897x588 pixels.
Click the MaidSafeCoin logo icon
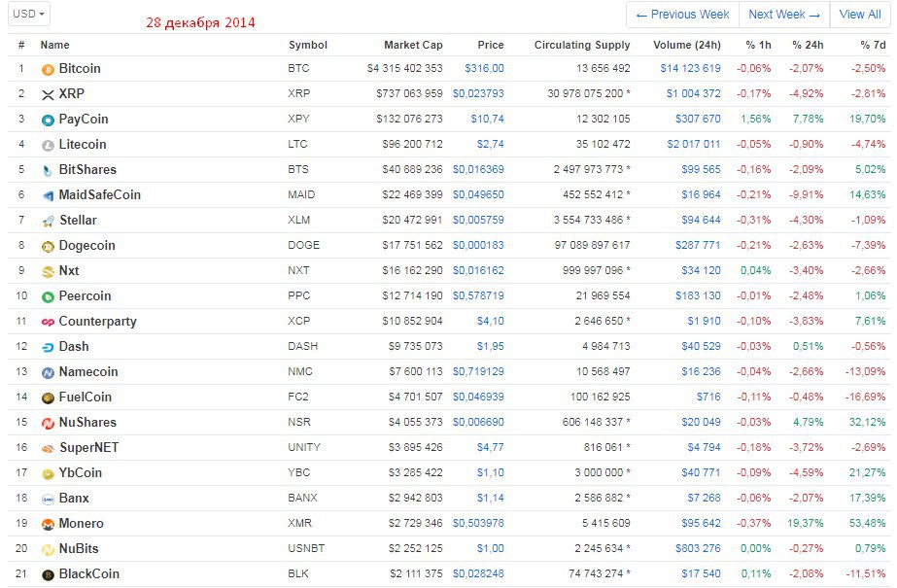tap(48, 195)
